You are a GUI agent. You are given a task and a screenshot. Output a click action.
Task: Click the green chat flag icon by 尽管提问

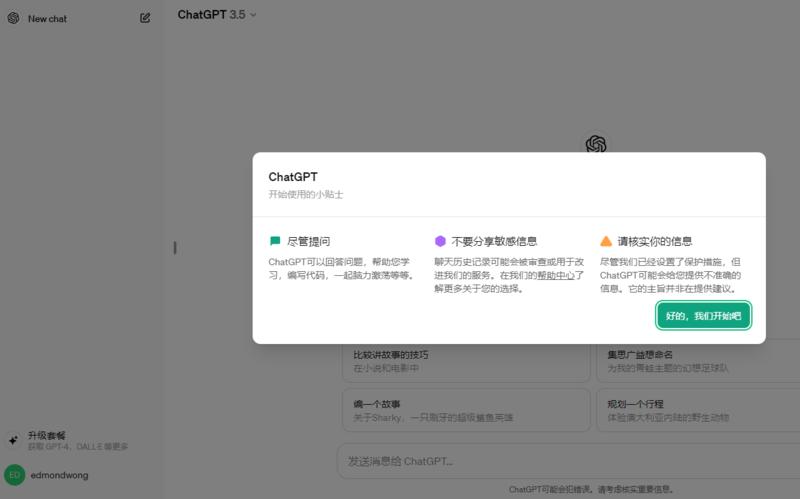pos(275,241)
